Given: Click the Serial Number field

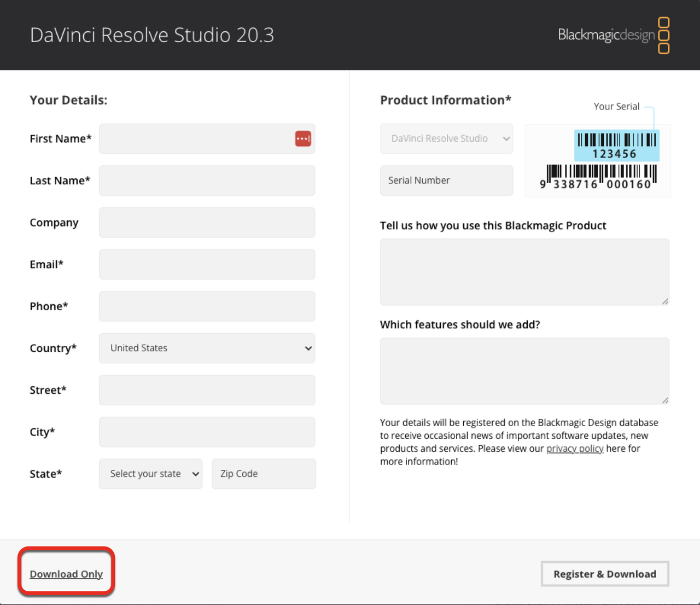Looking at the screenshot, I should point(446,181).
